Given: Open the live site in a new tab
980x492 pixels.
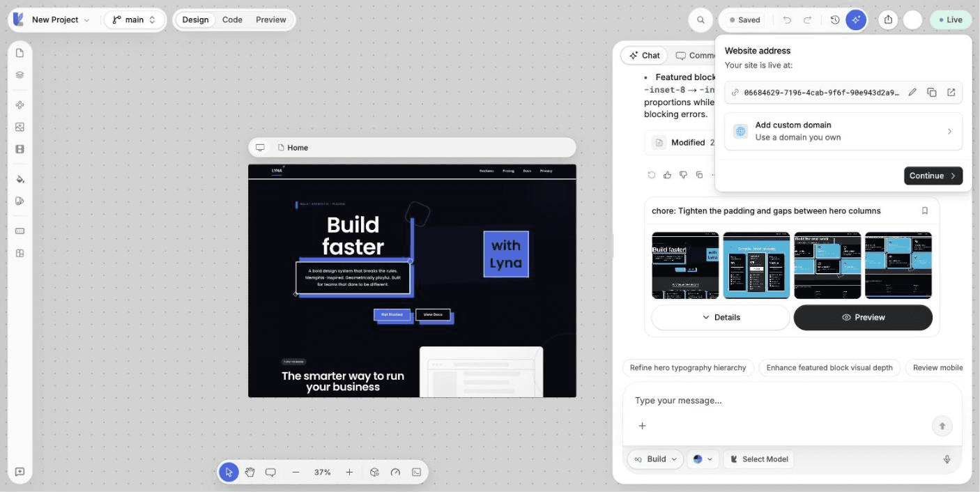Looking at the screenshot, I should point(951,92).
